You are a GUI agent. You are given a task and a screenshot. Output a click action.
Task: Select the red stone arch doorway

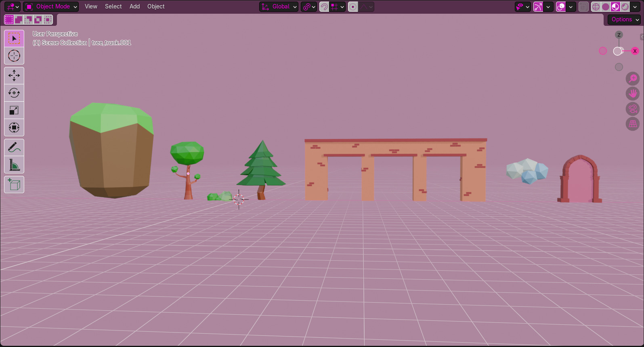(580, 179)
